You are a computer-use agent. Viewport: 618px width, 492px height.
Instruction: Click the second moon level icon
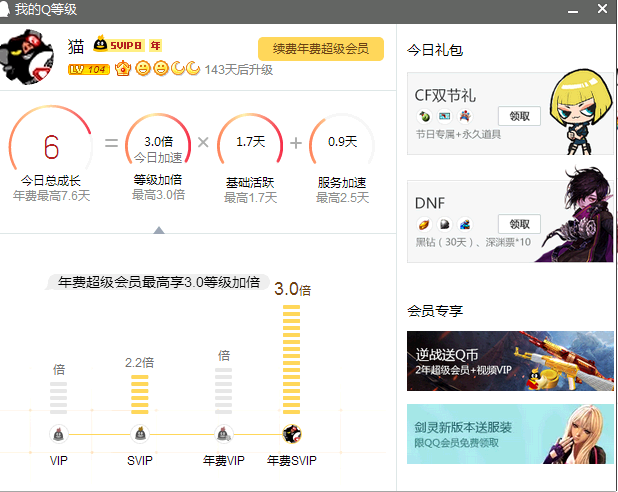192,69
